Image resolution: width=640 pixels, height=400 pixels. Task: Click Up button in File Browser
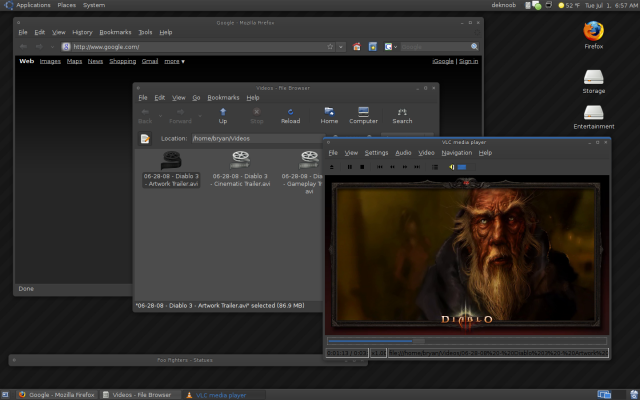[x=223, y=116]
